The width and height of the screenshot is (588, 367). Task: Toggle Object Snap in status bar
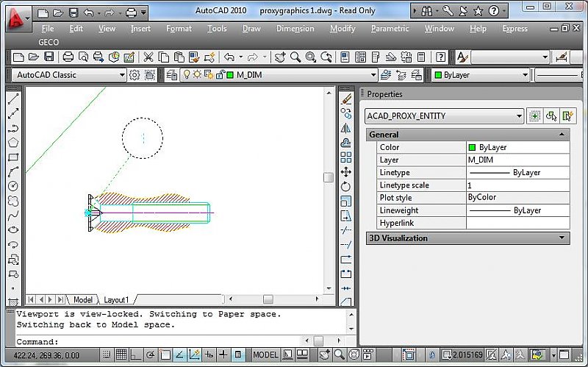[x=165, y=354]
